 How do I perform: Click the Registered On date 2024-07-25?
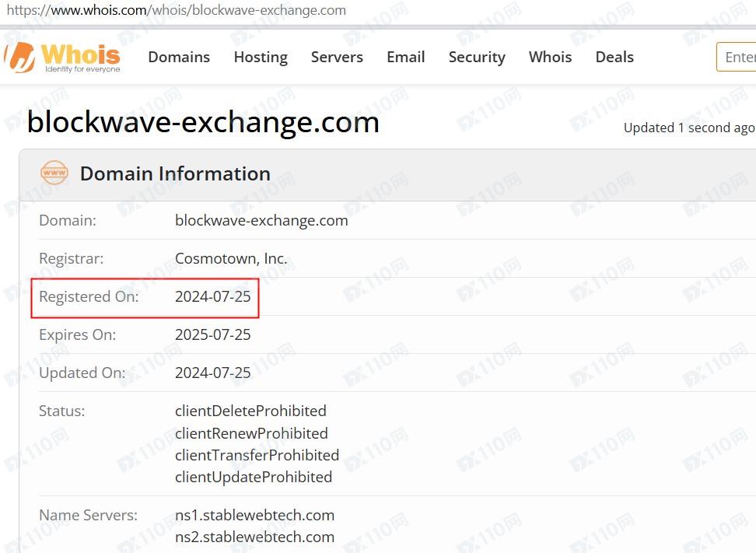point(213,296)
